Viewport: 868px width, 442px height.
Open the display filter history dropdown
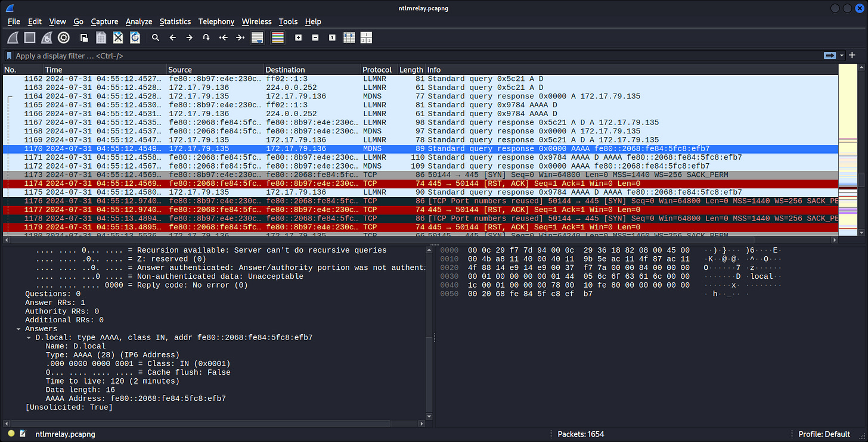point(842,55)
